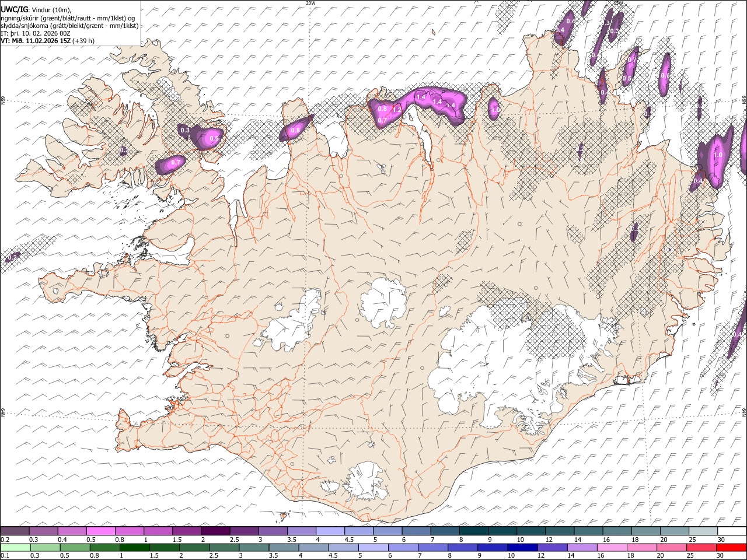Image resolution: width=747 pixels, height=560 pixels.
Task: Pick the dark teal swatch at 9, upper row
Action: tap(502, 531)
